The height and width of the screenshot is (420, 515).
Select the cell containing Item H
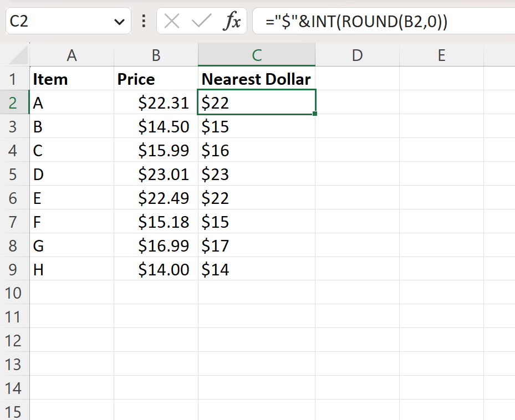(x=72, y=269)
